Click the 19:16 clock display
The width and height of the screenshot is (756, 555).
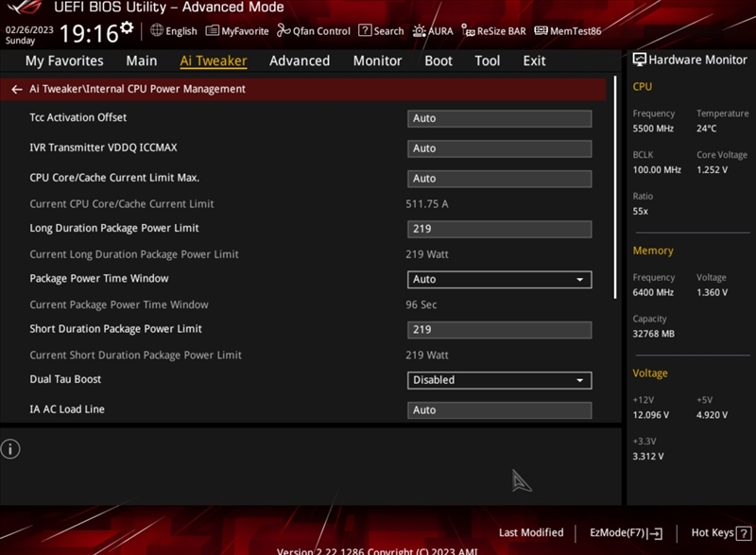[x=89, y=34]
